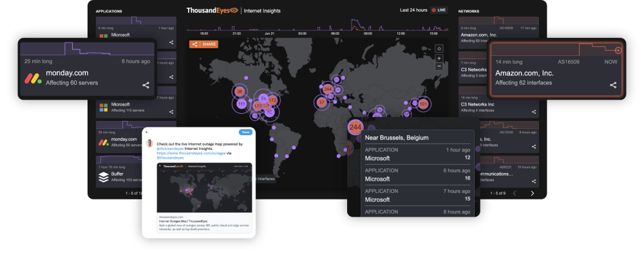
Task: Share the C3 Networks Inc 4 interfaces card
Action: [534, 111]
